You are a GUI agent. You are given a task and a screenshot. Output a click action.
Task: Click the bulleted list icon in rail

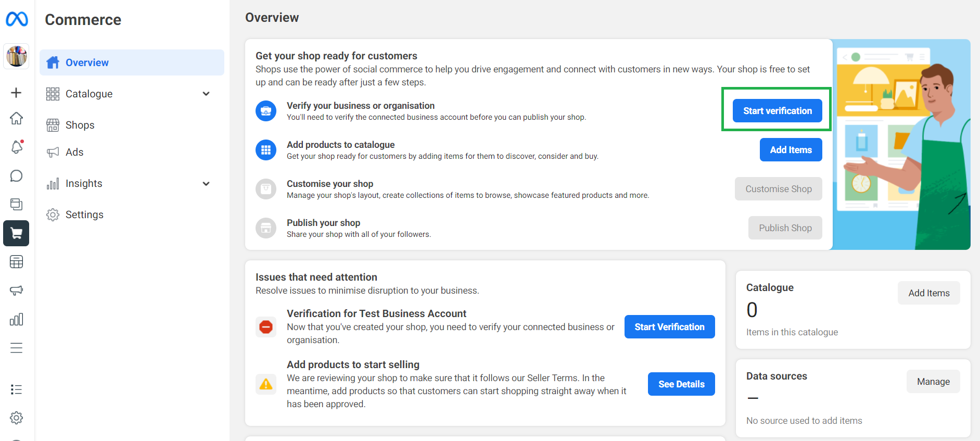pyautogui.click(x=17, y=389)
